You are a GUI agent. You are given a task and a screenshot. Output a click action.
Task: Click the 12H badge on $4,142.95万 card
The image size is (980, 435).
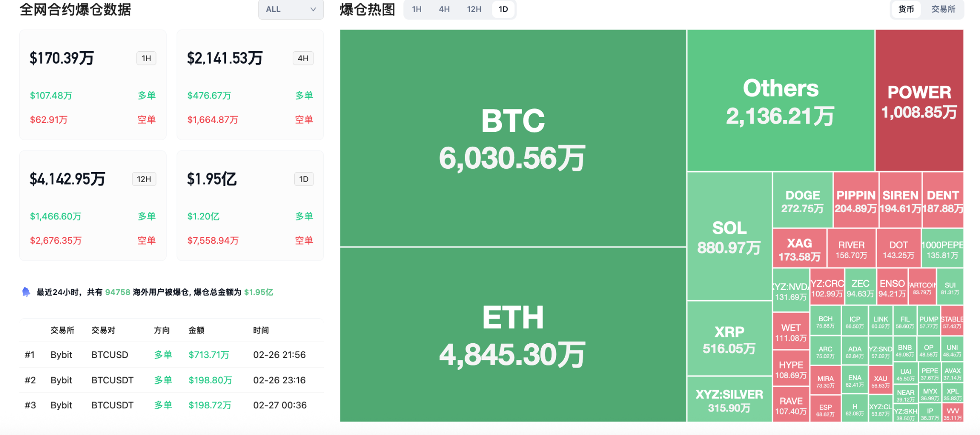click(144, 179)
